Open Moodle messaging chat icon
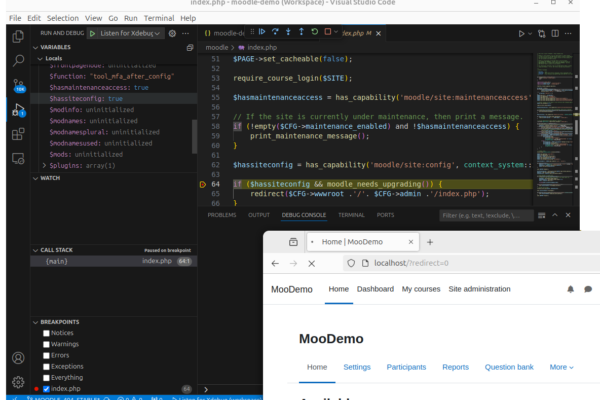600x400 pixels. [588, 289]
